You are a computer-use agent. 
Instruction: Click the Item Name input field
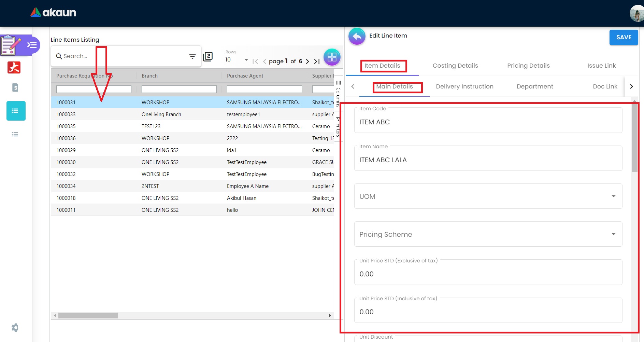point(488,160)
